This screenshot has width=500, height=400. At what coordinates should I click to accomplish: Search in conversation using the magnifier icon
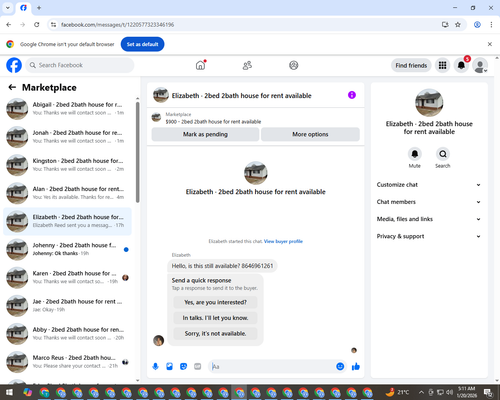point(443,154)
